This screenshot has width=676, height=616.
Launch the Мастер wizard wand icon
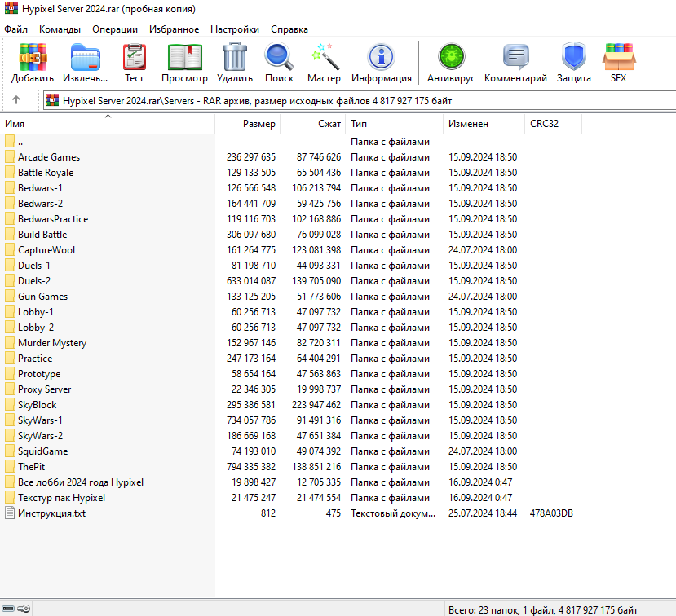325,56
